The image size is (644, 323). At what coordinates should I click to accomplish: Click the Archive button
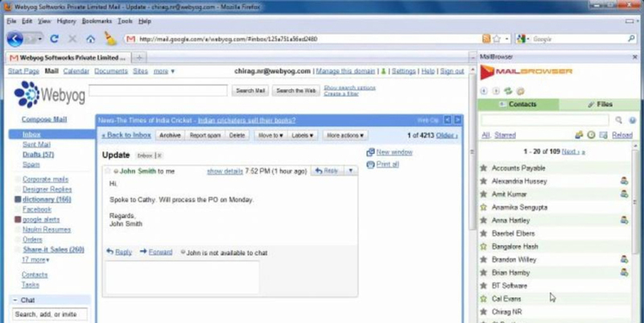point(169,135)
